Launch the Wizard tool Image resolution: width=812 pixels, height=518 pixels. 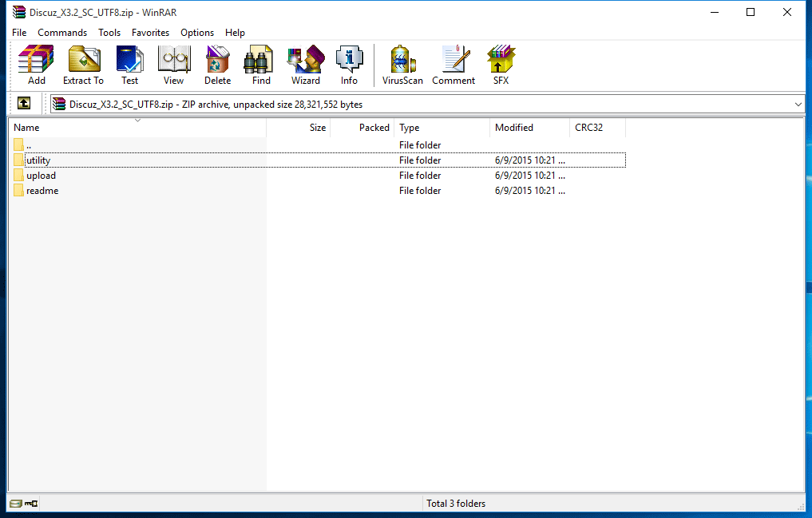[306, 65]
